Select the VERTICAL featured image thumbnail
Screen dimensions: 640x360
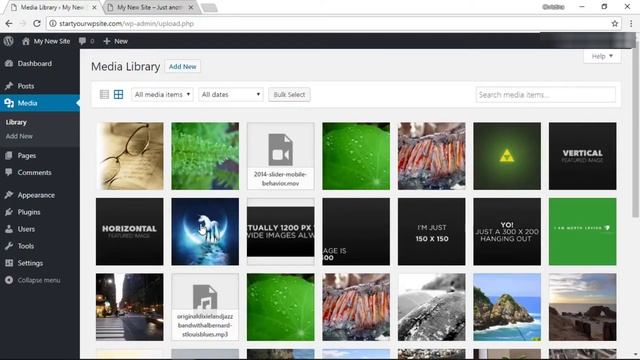click(x=582, y=156)
